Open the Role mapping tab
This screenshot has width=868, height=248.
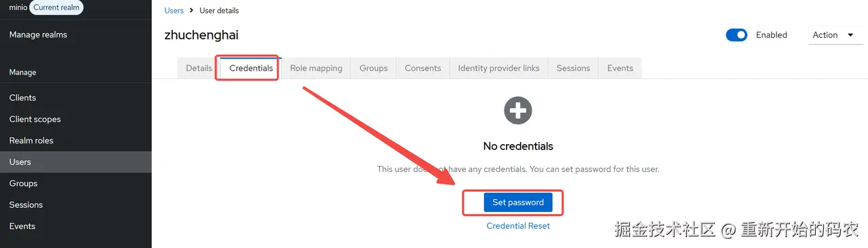coord(316,68)
